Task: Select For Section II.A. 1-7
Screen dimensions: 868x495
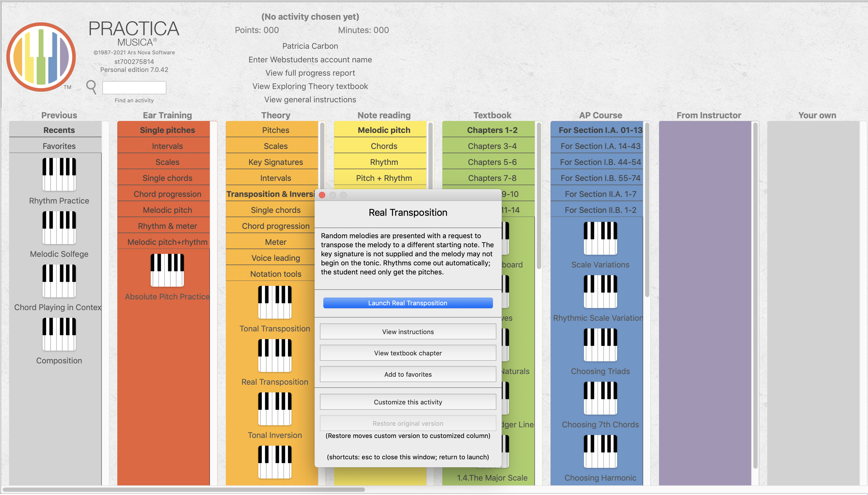Action: pos(597,194)
